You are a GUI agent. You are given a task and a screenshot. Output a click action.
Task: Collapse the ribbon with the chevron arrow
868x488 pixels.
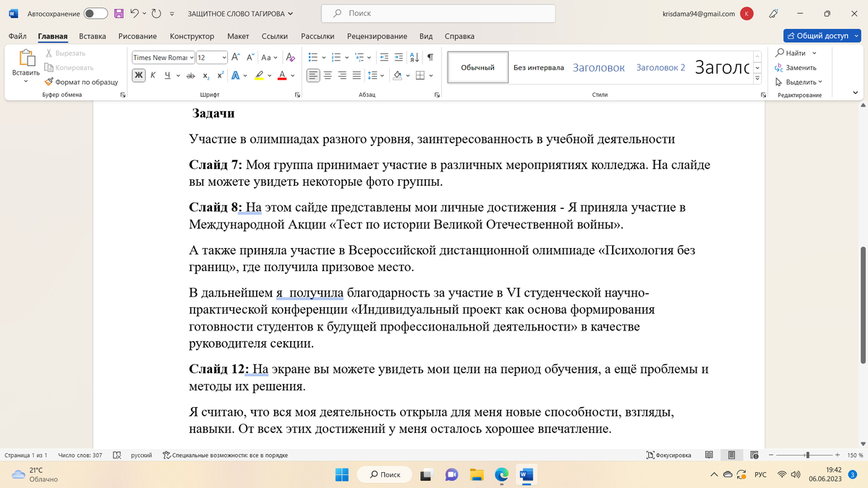[856, 93]
